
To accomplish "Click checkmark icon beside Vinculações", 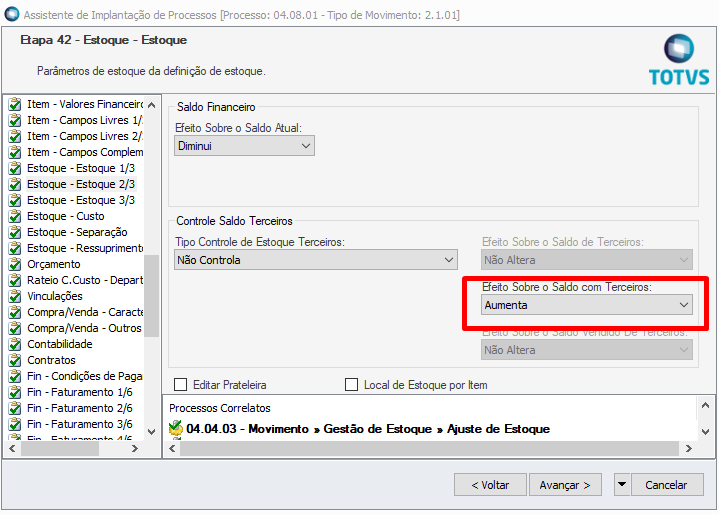I will pyautogui.click(x=15, y=297).
